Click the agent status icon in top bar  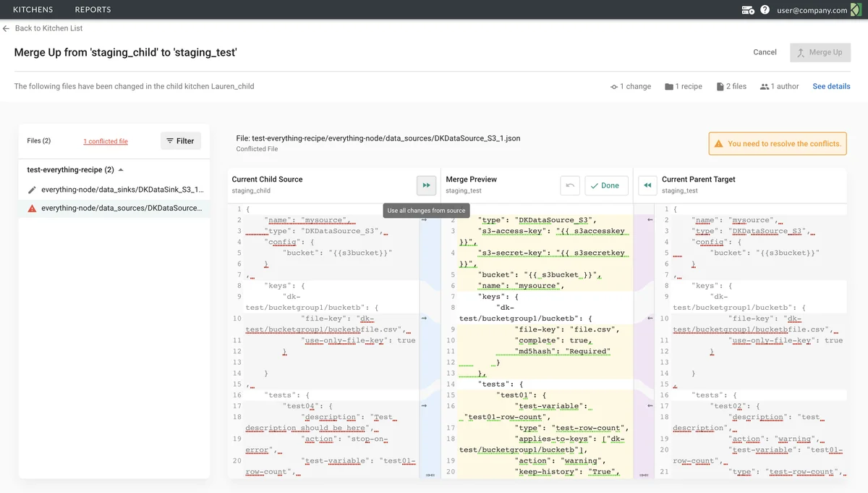click(748, 10)
